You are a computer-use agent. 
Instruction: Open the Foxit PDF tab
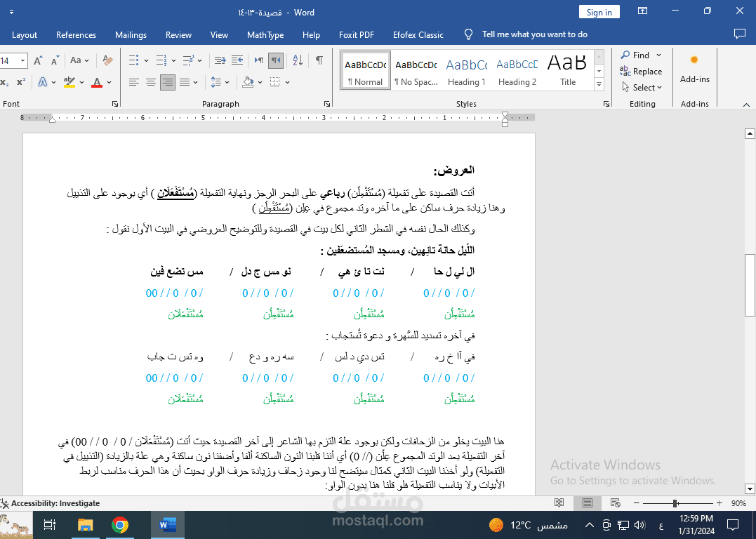[357, 34]
